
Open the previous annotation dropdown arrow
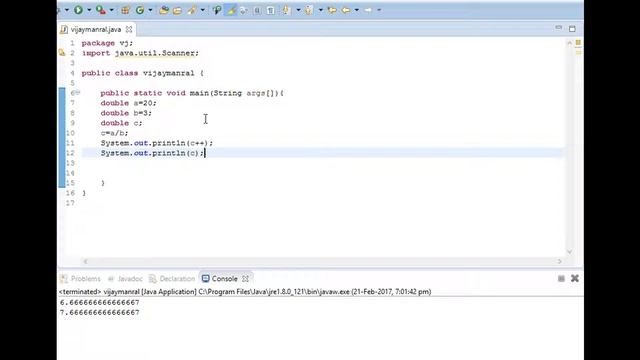point(320,10)
